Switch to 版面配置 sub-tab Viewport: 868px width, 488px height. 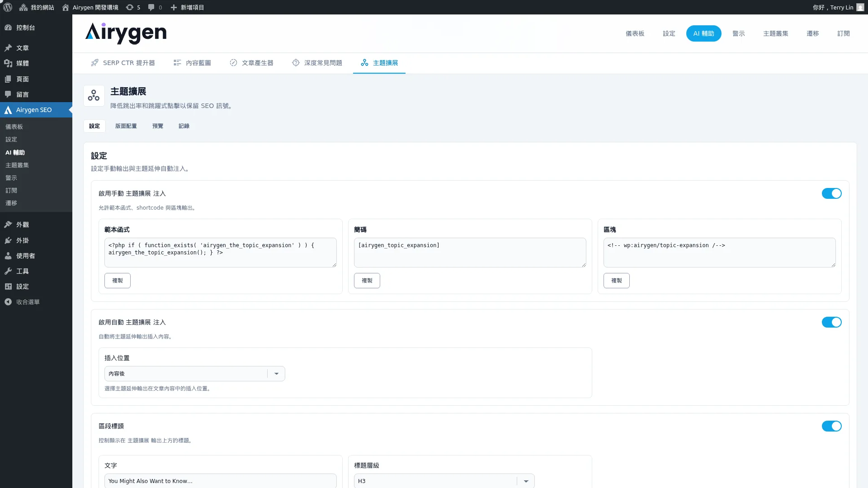point(126,126)
